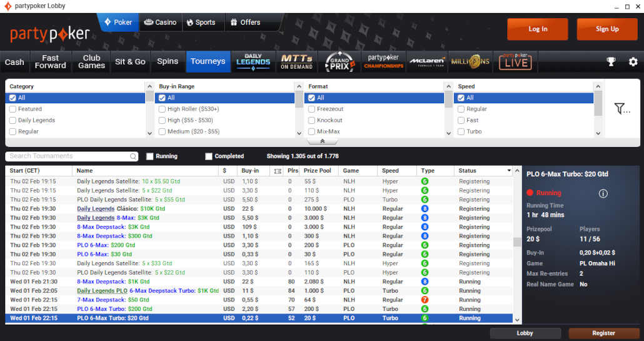
Task: Click the 6-max icon in 10 x $5.50 Gtd row
Action: coord(425,181)
